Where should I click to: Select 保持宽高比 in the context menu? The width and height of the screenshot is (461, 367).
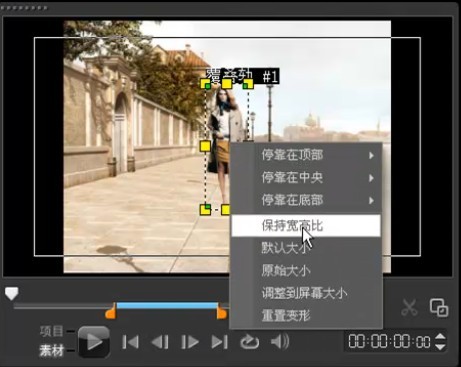(306, 226)
